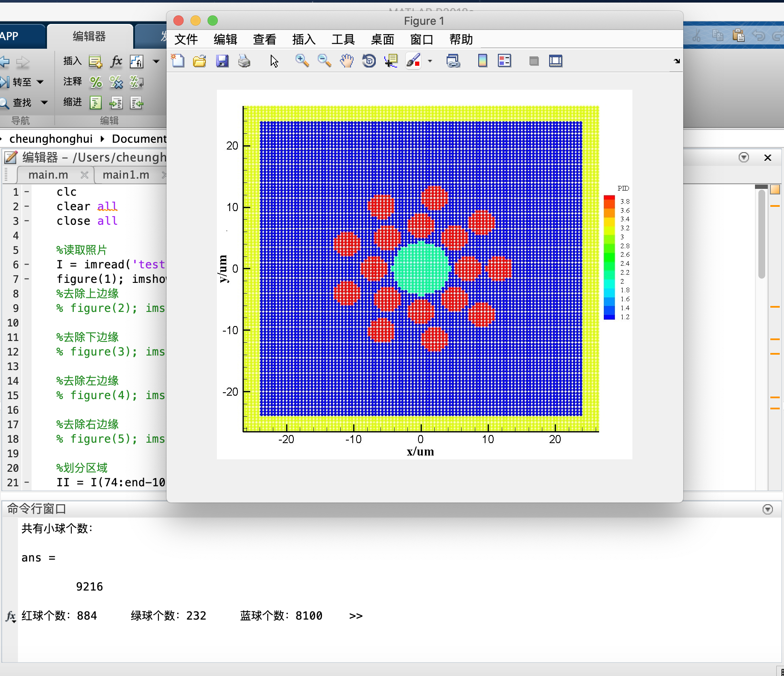784x676 pixels.
Task: Click the Link Plot icon
Action: pyautogui.click(x=453, y=61)
